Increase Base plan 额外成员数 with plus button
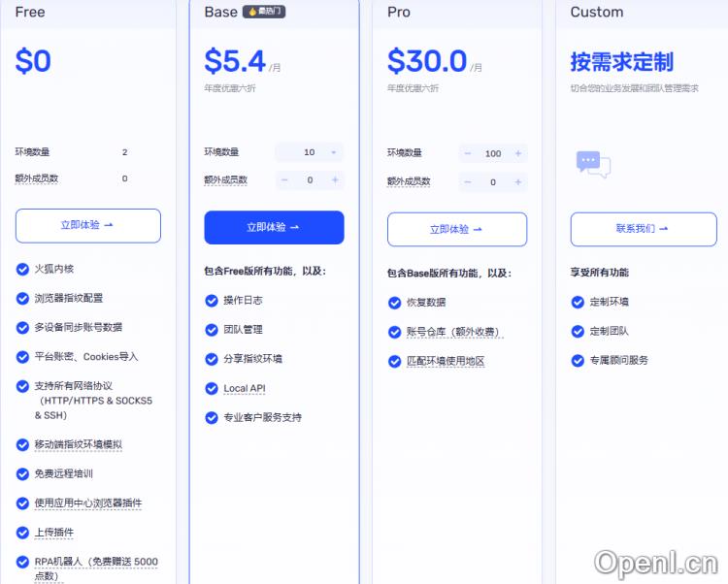 pyautogui.click(x=335, y=179)
